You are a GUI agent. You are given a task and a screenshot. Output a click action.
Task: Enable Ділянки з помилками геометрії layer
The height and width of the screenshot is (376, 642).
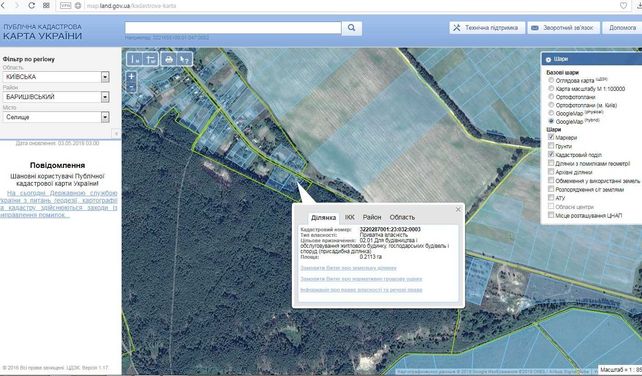click(x=551, y=163)
